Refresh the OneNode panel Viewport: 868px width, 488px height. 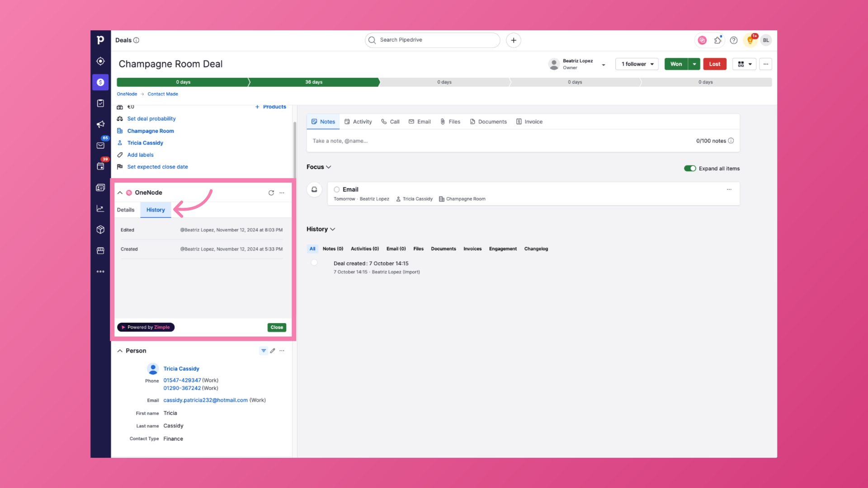(271, 193)
